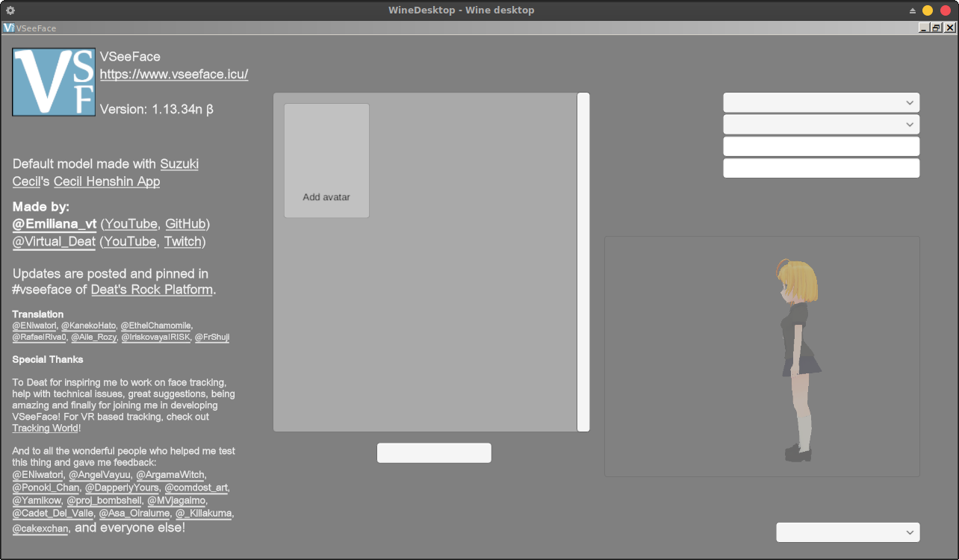Screen dimensions: 959x560
Task: Select the Add avatar thumbnail
Action: [326, 161]
